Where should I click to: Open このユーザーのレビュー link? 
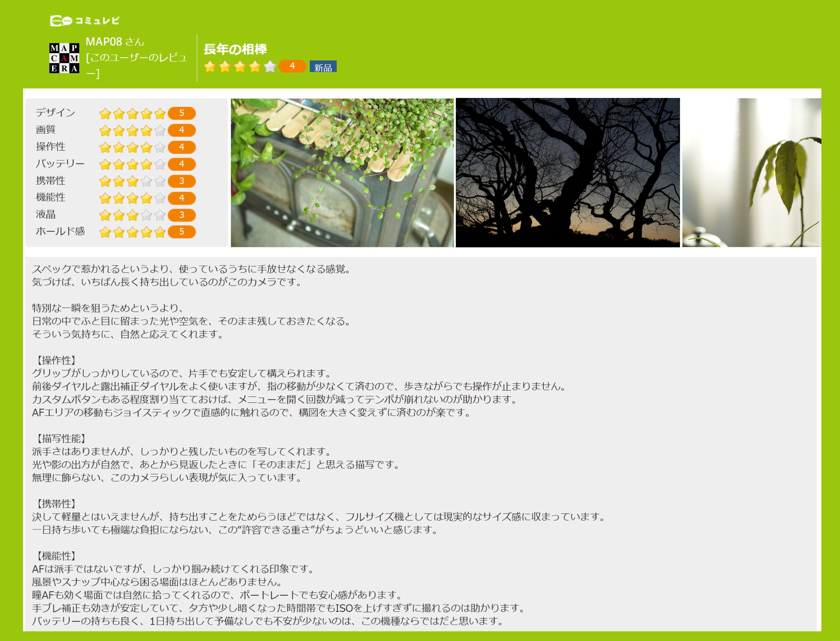coord(136,65)
